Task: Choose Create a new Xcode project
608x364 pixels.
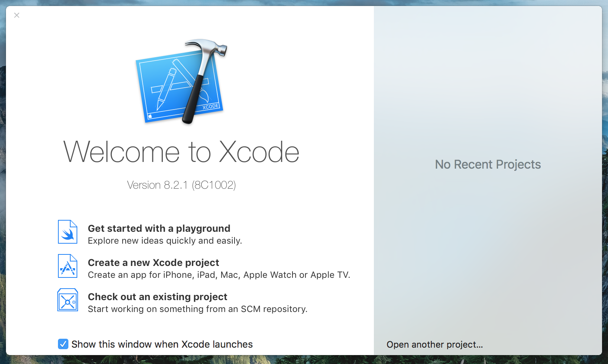Action: 153,263
